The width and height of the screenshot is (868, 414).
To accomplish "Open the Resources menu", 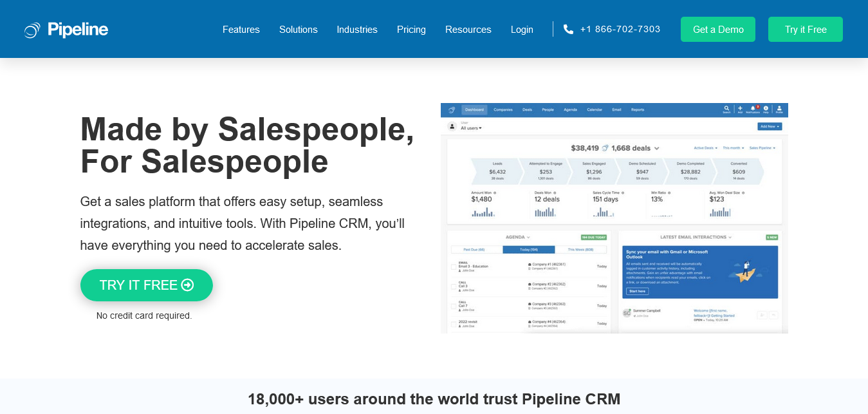I will [468, 30].
